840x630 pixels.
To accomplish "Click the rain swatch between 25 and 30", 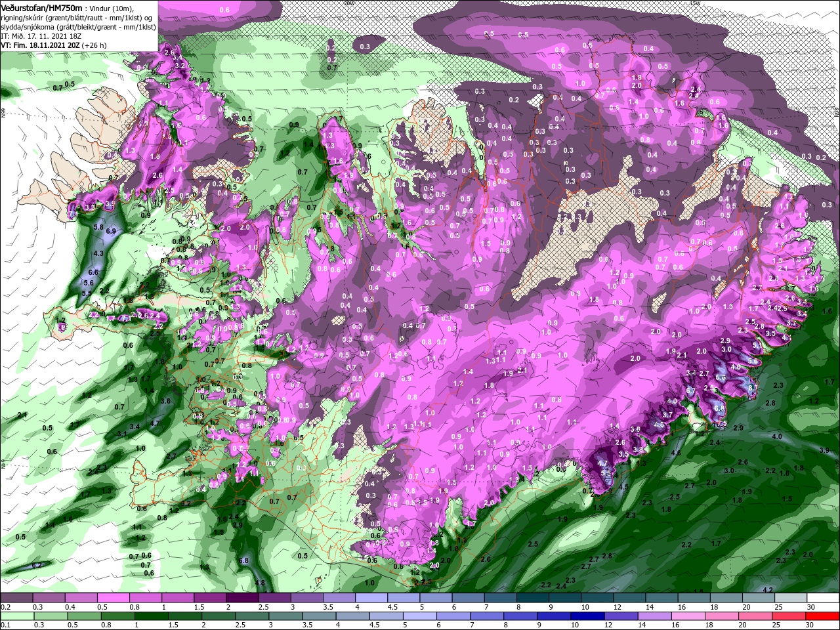I will (787, 616).
